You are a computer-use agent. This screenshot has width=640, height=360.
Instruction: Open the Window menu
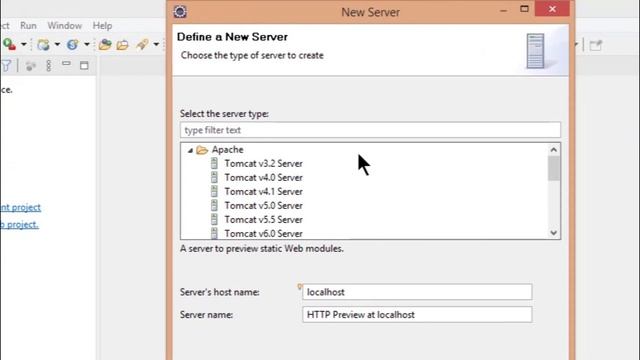64,25
